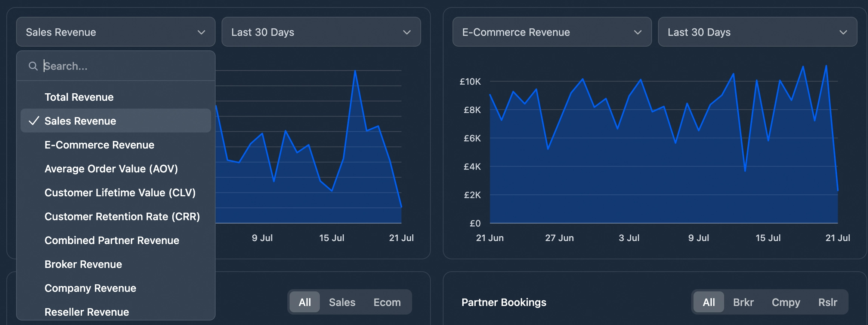Pick Broker Revenue from the list
This screenshot has width=868, height=325.
(83, 264)
